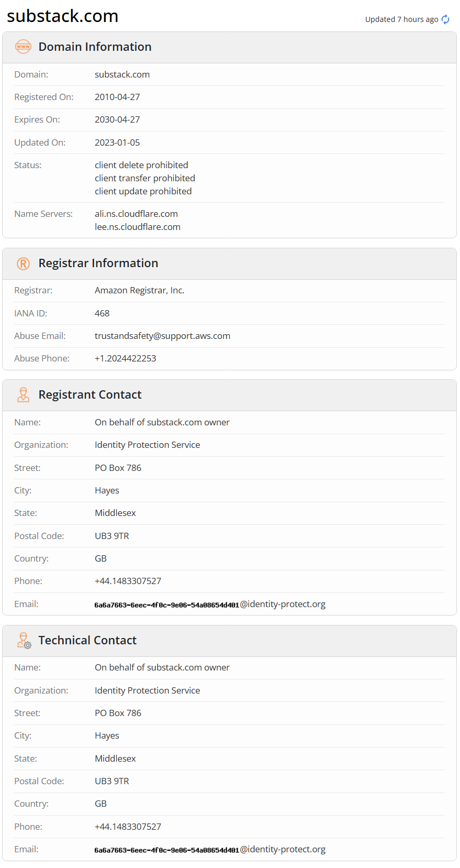This screenshot has height=868, width=460.
Task: Click the Registrant Contact phone number
Action: tap(128, 581)
